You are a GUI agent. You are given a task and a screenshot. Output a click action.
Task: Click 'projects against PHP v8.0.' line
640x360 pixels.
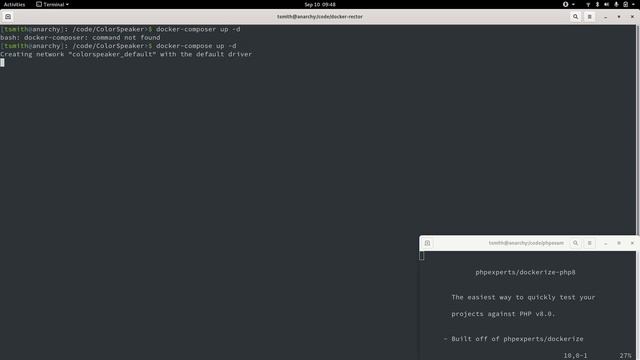click(x=503, y=314)
